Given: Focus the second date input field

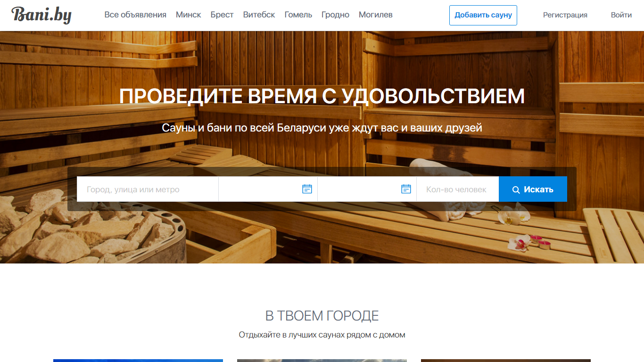Looking at the screenshot, I should coord(367,189).
